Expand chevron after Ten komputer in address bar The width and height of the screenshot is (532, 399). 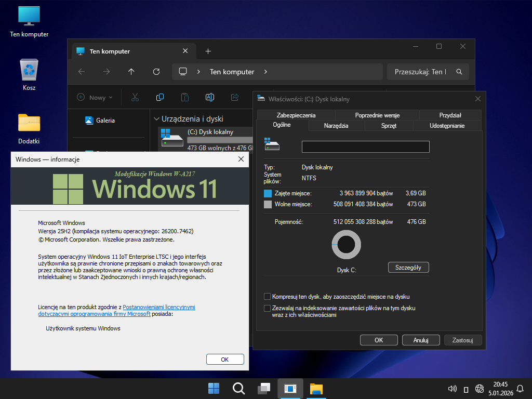[x=265, y=72]
